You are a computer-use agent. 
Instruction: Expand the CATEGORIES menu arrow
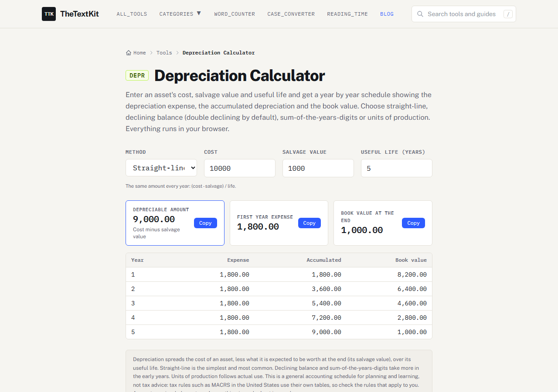(x=199, y=14)
